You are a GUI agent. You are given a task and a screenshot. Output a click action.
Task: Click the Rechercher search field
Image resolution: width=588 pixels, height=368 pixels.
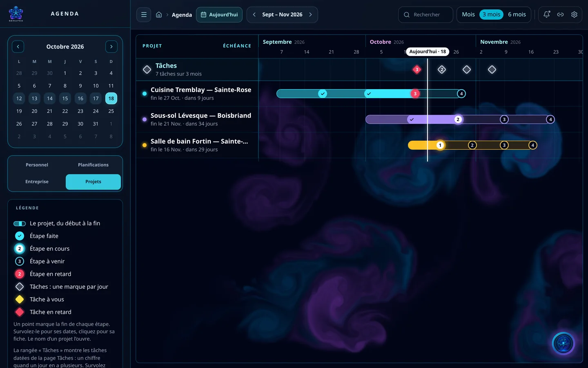click(x=425, y=15)
